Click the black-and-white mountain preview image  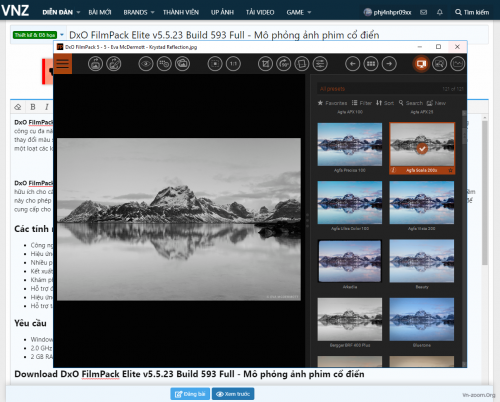pyautogui.click(x=179, y=219)
